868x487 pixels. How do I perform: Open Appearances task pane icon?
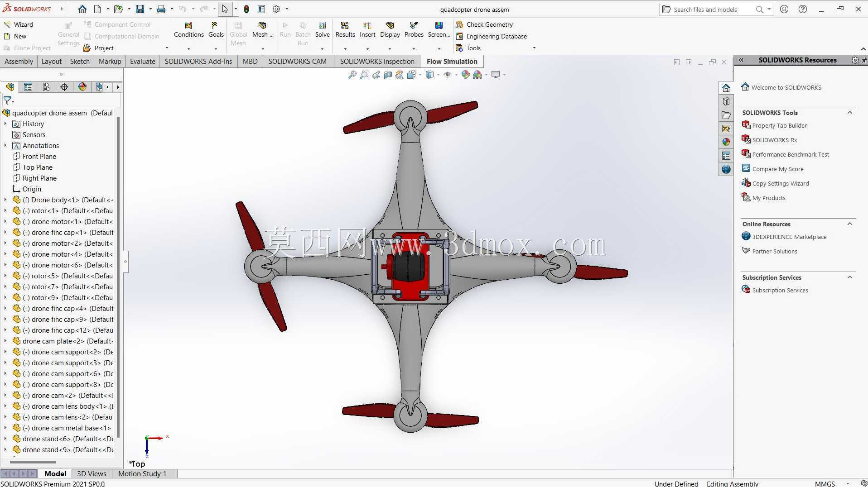point(726,142)
